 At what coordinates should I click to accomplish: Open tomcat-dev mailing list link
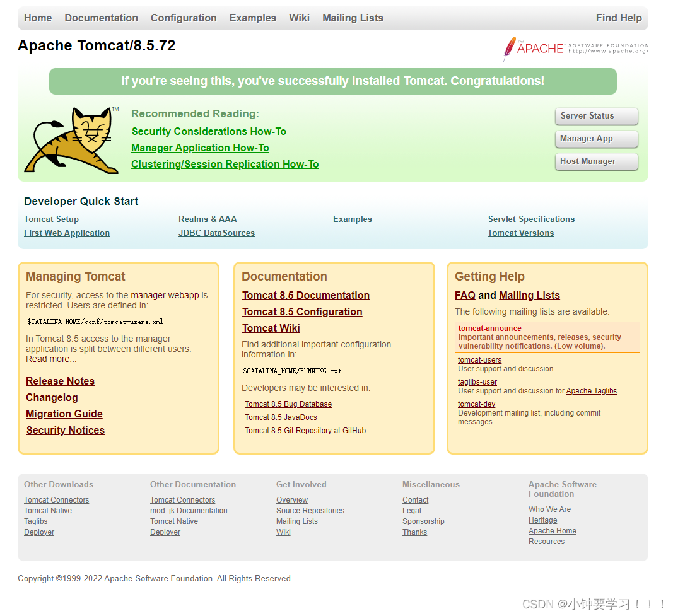pyautogui.click(x=476, y=404)
